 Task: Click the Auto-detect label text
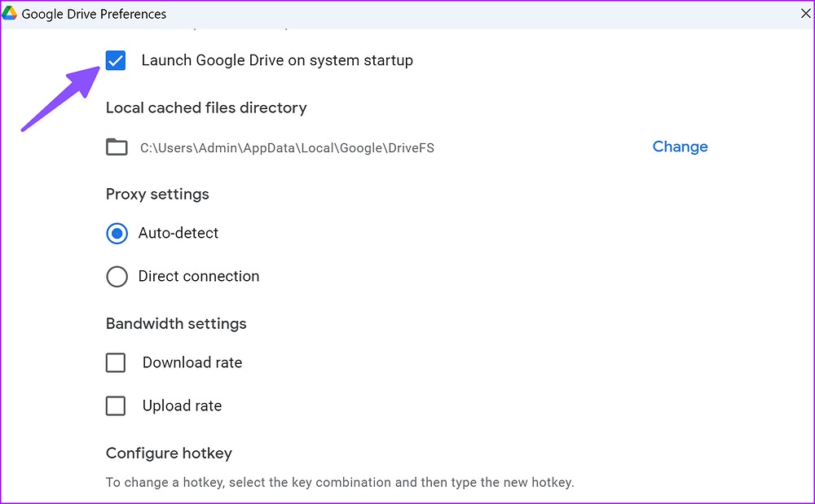click(178, 233)
